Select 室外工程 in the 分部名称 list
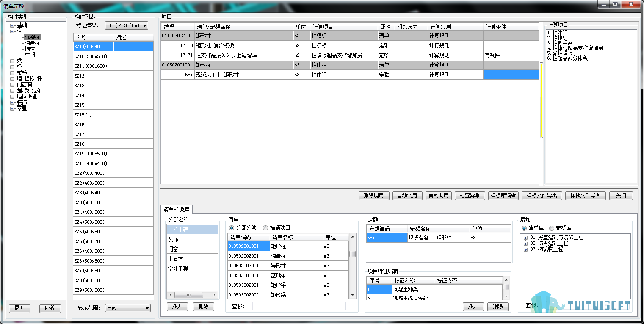The image size is (644, 324). pyautogui.click(x=193, y=269)
